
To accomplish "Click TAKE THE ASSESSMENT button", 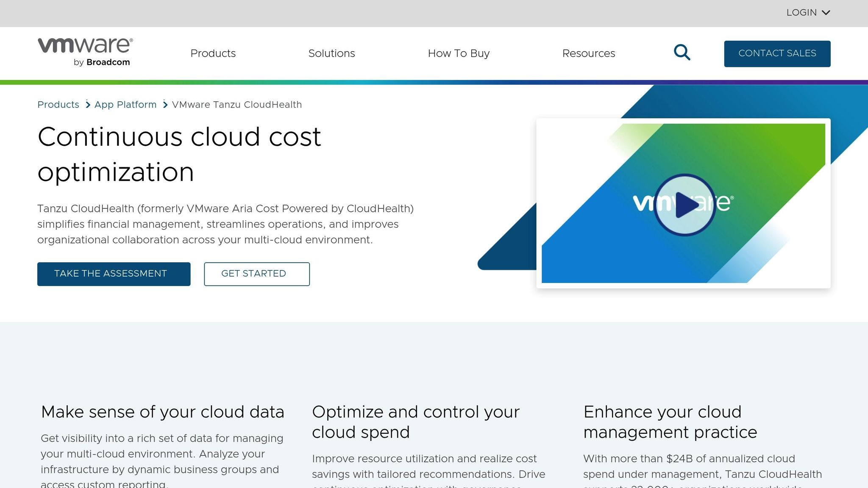I will (x=114, y=274).
